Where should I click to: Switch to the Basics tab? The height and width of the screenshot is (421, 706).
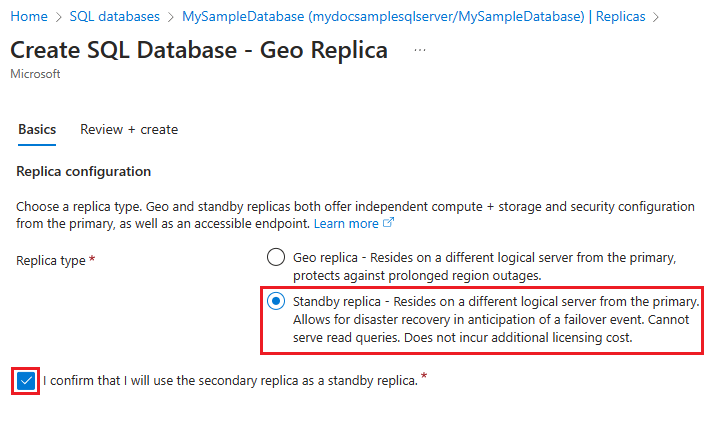pos(37,130)
